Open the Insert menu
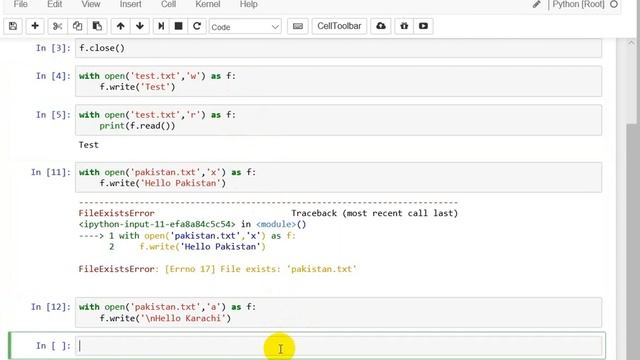Viewport: 640px width, 360px height. tap(130, 4)
